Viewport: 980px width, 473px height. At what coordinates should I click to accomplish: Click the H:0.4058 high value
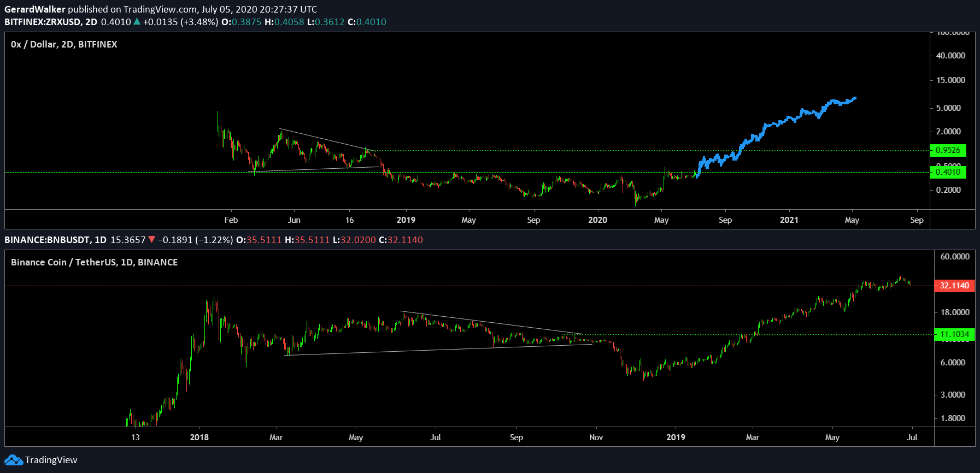(x=284, y=22)
